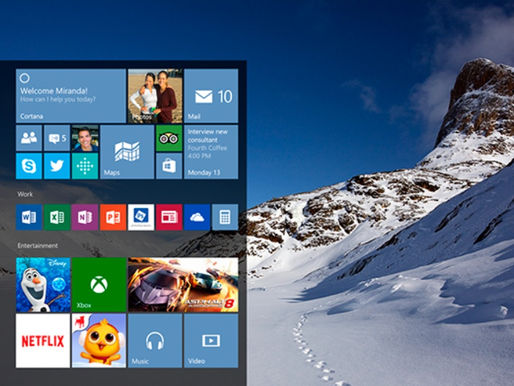Open the Fitbit tile
Viewport: 514px width, 386px height.
click(85, 166)
